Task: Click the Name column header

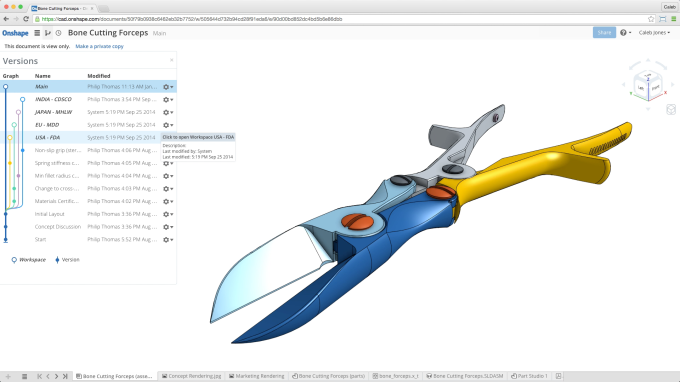Action: click(x=42, y=76)
